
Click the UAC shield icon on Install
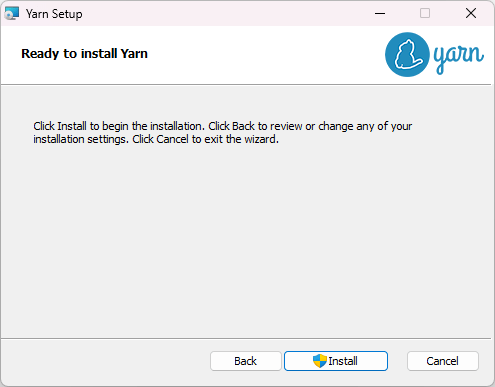coord(319,361)
